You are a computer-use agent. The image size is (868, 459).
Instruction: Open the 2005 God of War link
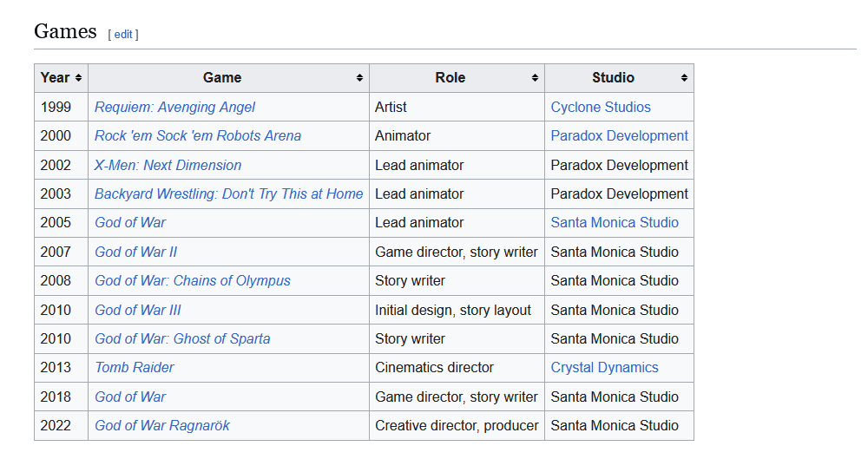pyautogui.click(x=130, y=223)
